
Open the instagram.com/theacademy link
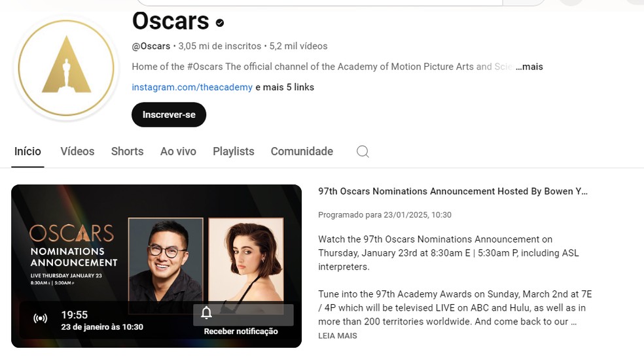[192, 87]
